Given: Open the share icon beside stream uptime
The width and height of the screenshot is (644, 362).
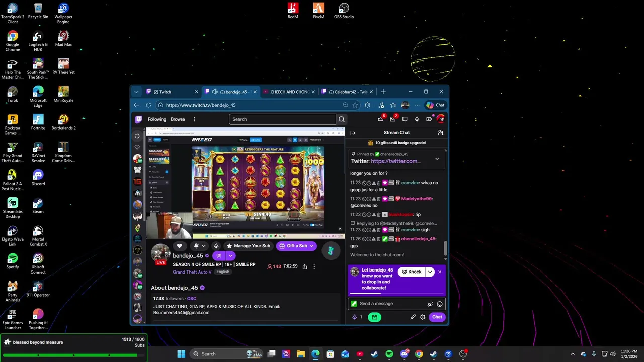Looking at the screenshot, I should (x=304, y=266).
